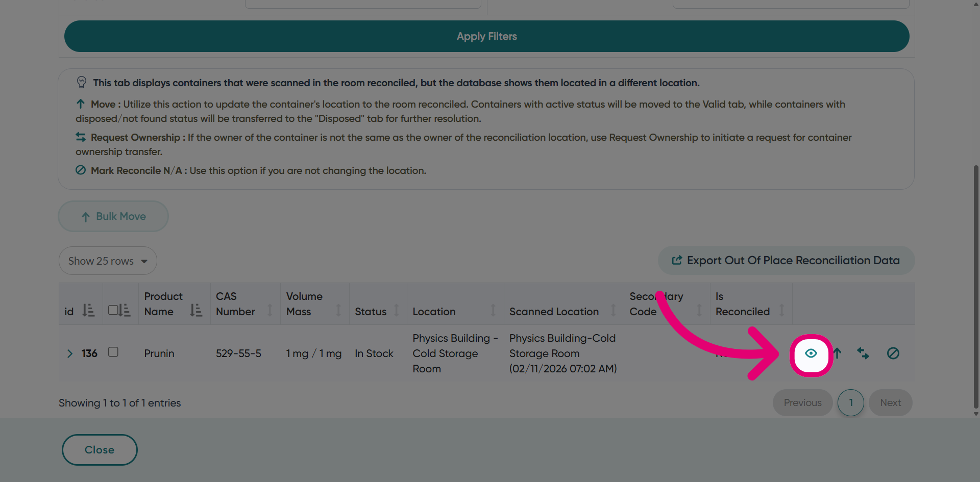
Task: Click the Close button
Action: (x=100, y=450)
